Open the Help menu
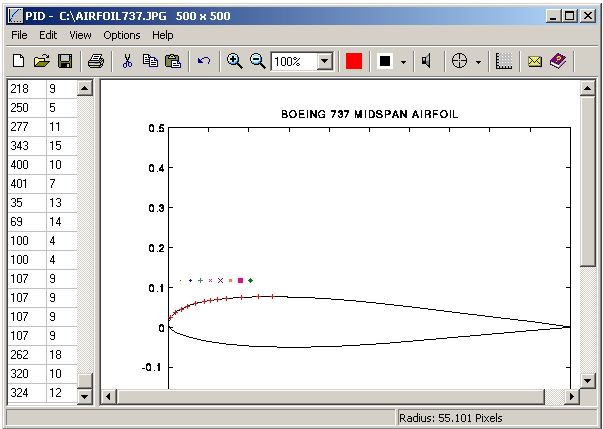 click(163, 35)
